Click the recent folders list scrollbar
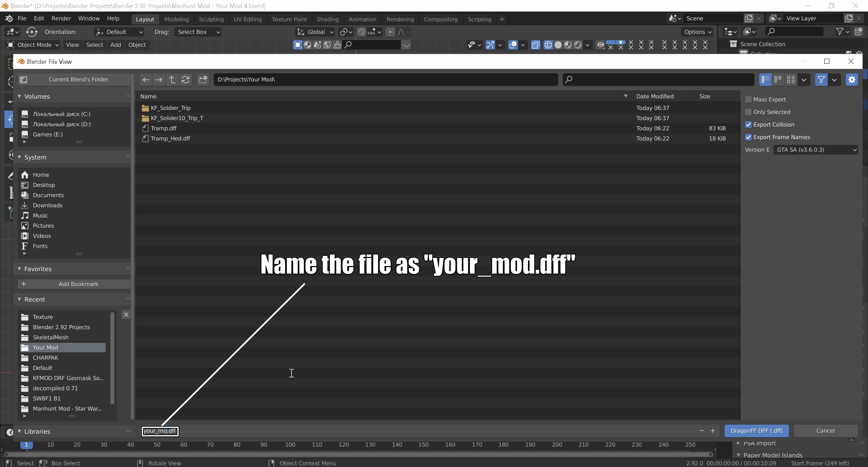The image size is (868, 467). point(112,358)
